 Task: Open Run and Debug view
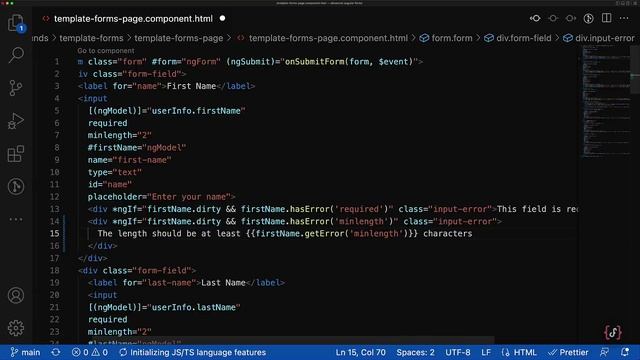point(16,121)
